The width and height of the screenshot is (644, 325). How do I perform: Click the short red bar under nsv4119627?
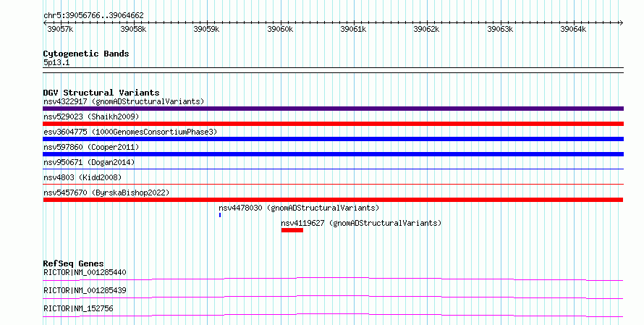(292, 230)
